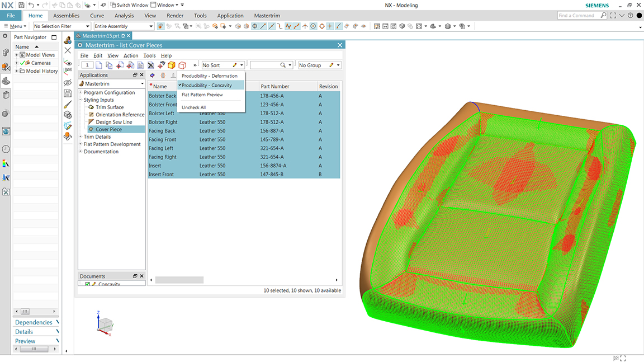Open the Action menu in Mastertrim window
The image size is (644, 362).
(x=131, y=56)
